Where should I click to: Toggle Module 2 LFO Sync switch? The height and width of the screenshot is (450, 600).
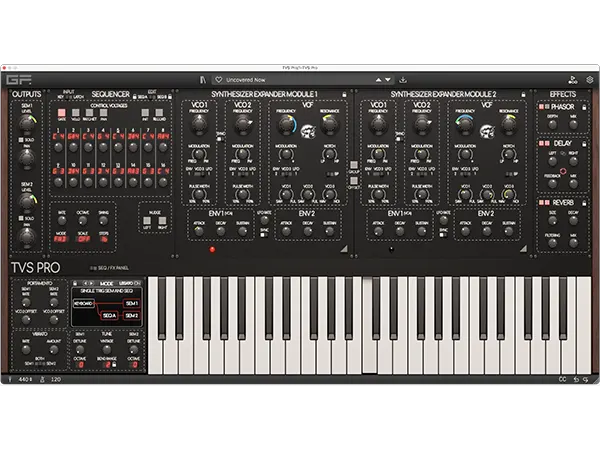443,235
